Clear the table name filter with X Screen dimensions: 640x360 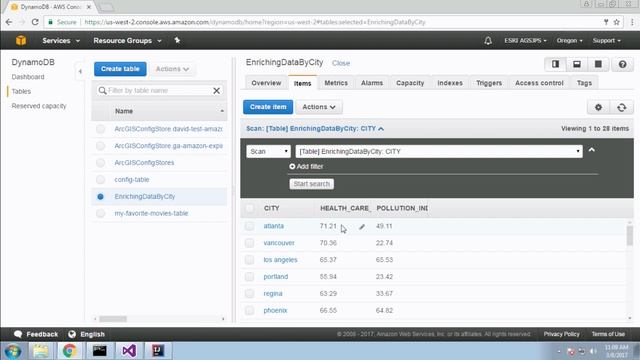217,91
